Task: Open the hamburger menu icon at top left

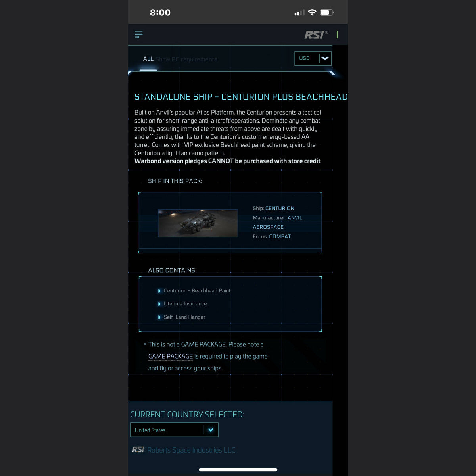Action: pyautogui.click(x=138, y=35)
